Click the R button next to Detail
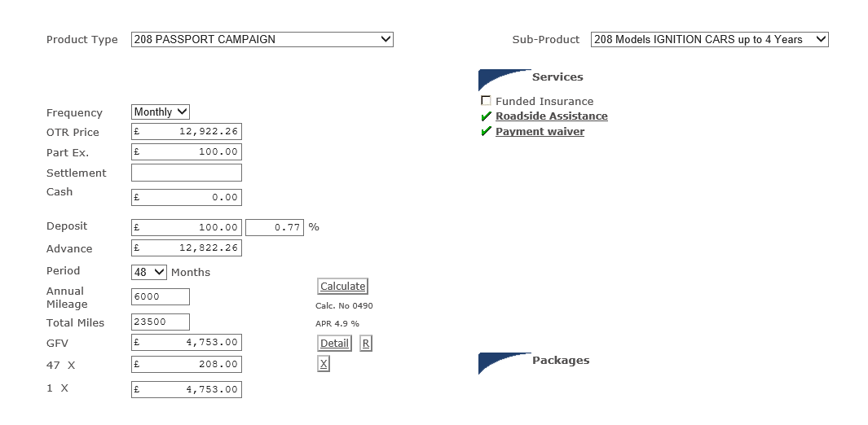Screen dimensions: 868x425 (x=365, y=344)
